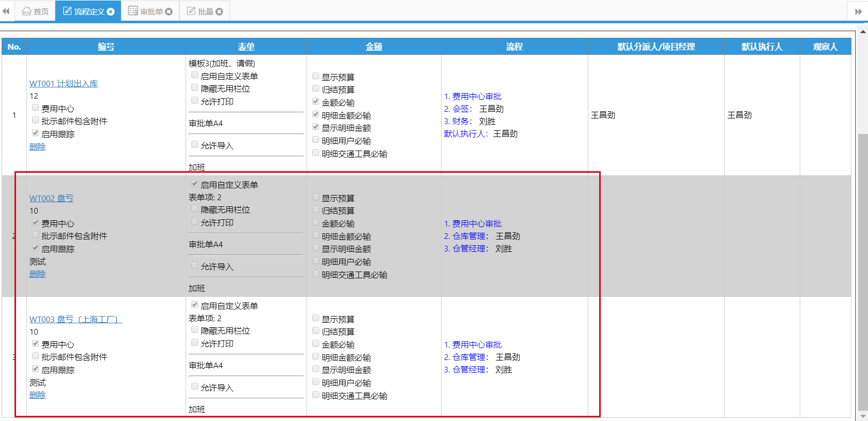This screenshot has width=868, height=421.
Task: Toggle 启用跟踪 checkbox in WT003 row
Action: pos(36,369)
